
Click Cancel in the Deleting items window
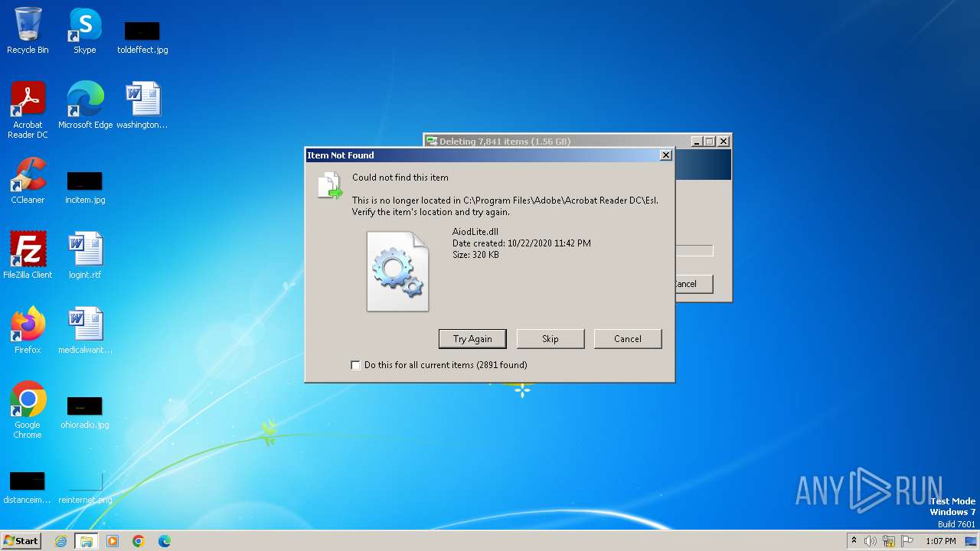pyautogui.click(x=694, y=284)
